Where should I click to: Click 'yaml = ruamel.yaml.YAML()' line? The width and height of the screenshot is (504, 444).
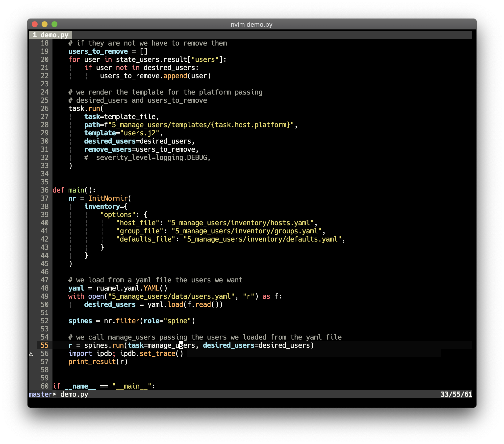pyautogui.click(x=118, y=288)
